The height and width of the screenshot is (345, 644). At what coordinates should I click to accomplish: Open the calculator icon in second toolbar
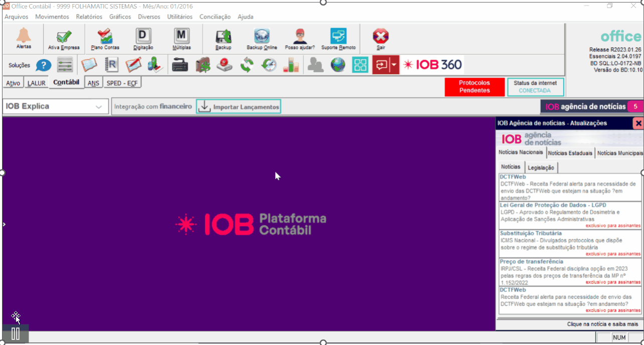click(x=180, y=66)
